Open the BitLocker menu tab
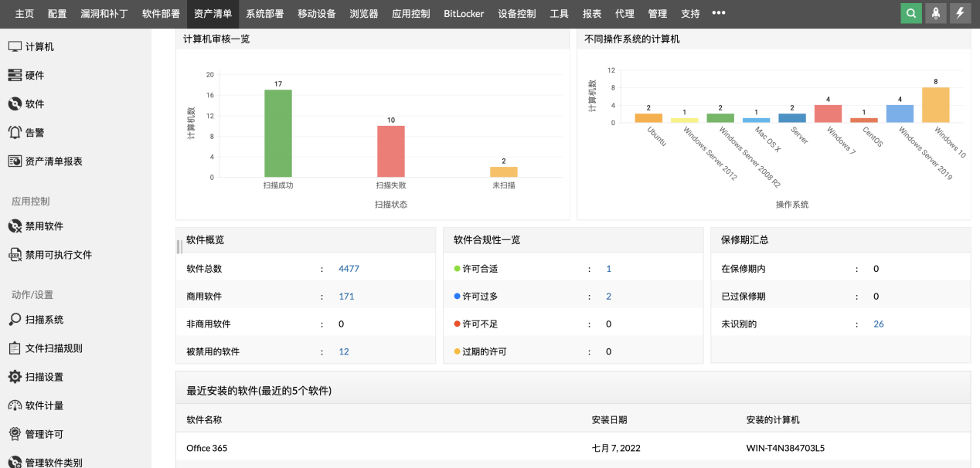Image resolution: width=980 pixels, height=468 pixels. 464,14
